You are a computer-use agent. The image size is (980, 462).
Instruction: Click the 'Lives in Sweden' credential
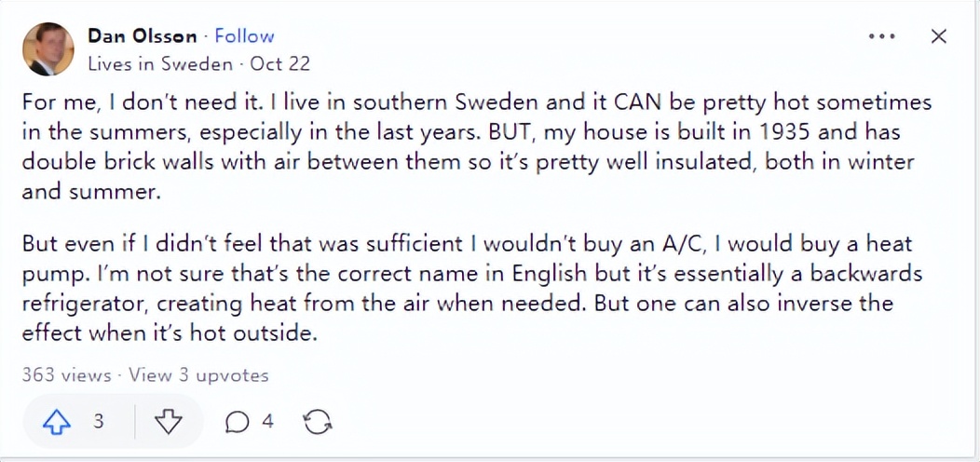(159, 64)
